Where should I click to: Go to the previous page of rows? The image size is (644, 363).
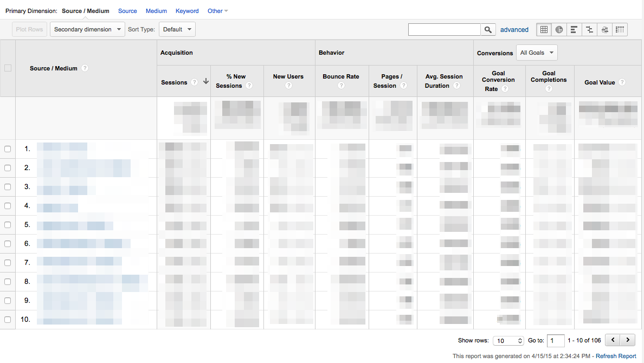(613, 340)
